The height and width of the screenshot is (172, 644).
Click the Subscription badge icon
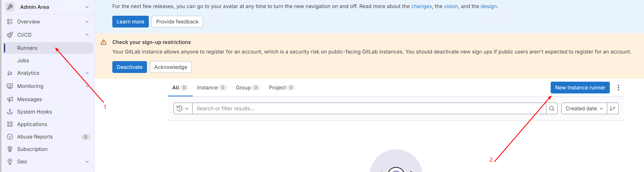[10, 149]
